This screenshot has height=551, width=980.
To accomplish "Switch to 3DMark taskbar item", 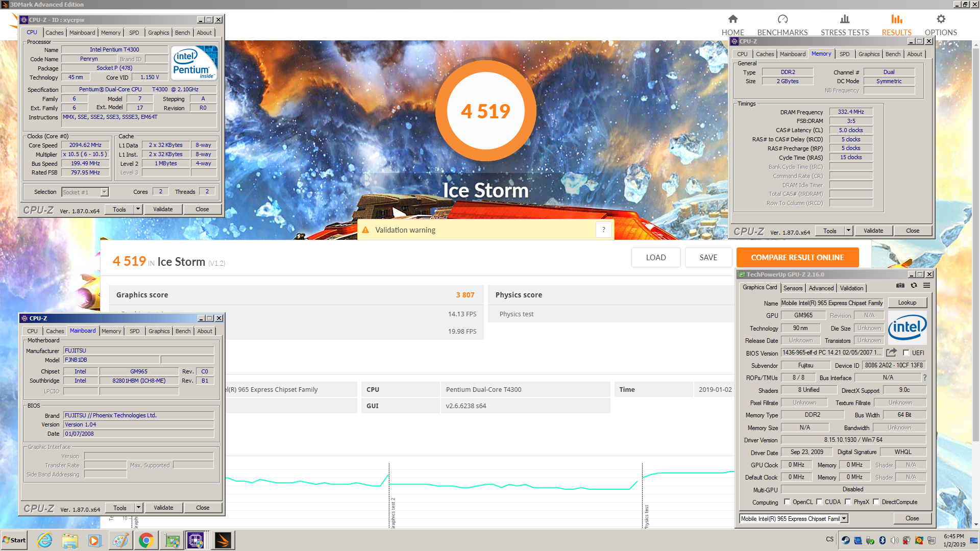I will [223, 540].
